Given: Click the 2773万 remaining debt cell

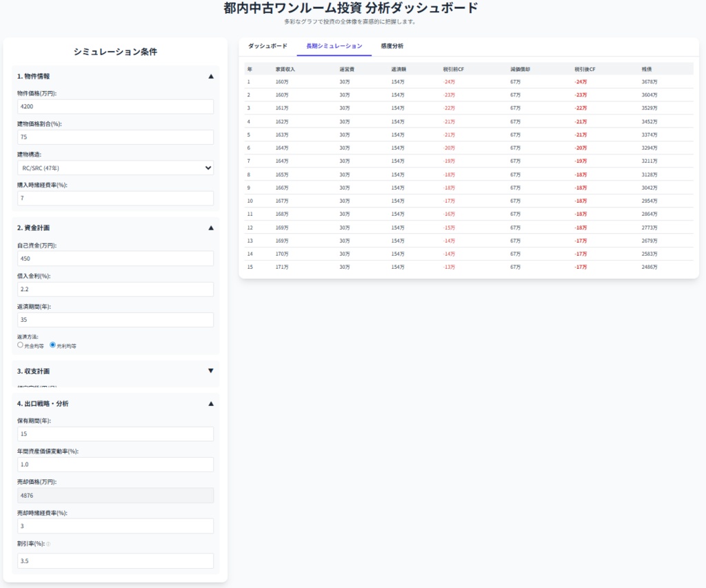Looking at the screenshot, I should 649,227.
